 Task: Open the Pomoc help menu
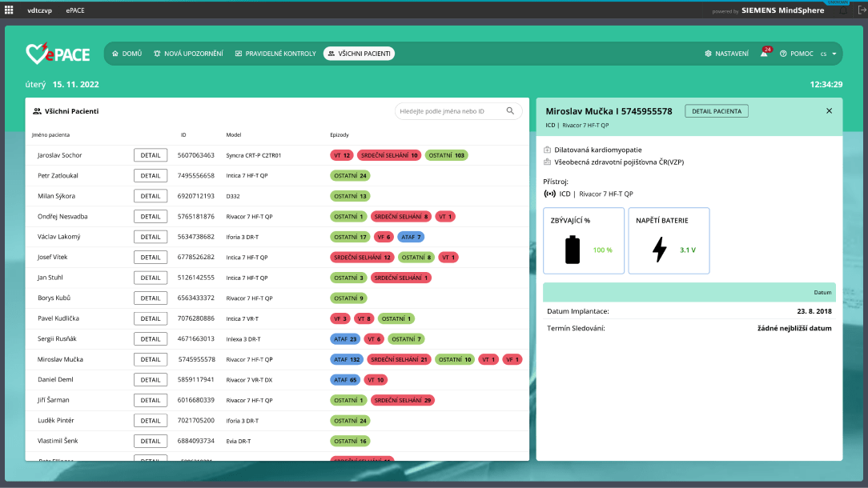pos(796,54)
